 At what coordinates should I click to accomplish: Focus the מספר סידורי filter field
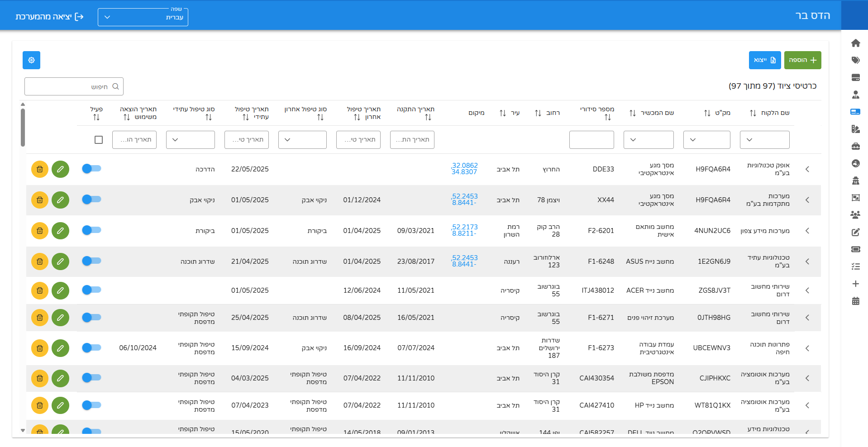pyautogui.click(x=591, y=140)
